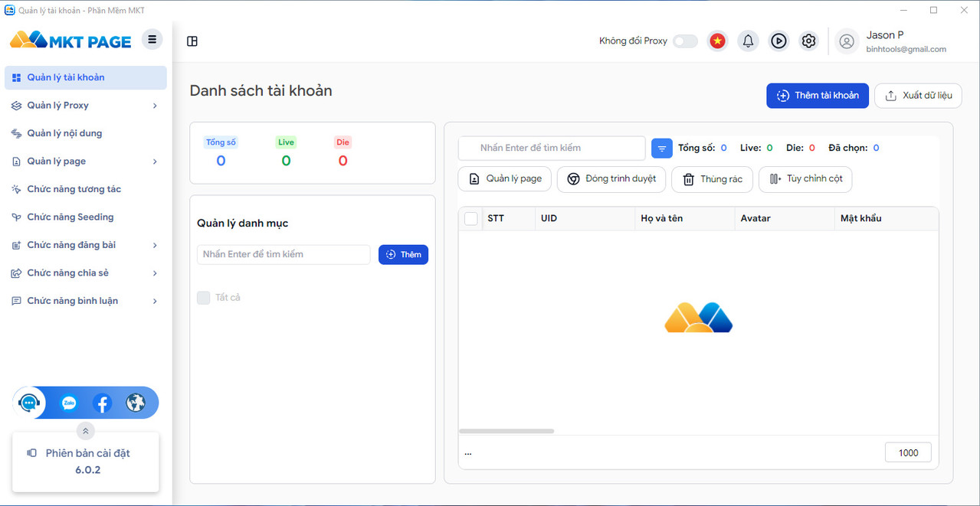Open Chức năng Seeding menu item
Image resolution: width=980 pixels, height=506 pixels.
pyautogui.click(x=86, y=217)
